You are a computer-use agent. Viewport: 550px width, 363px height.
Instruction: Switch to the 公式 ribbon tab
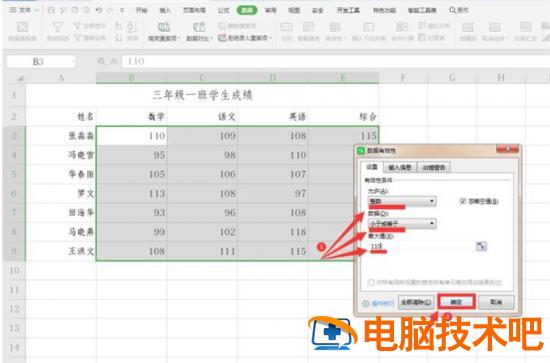[223, 10]
